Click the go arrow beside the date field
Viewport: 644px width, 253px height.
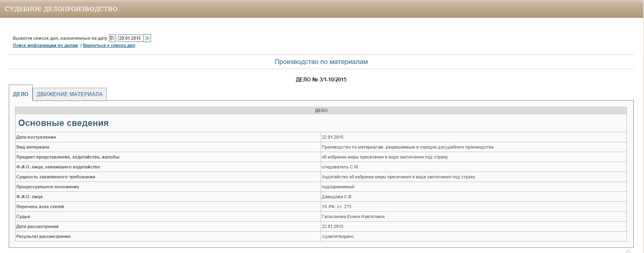(147, 38)
